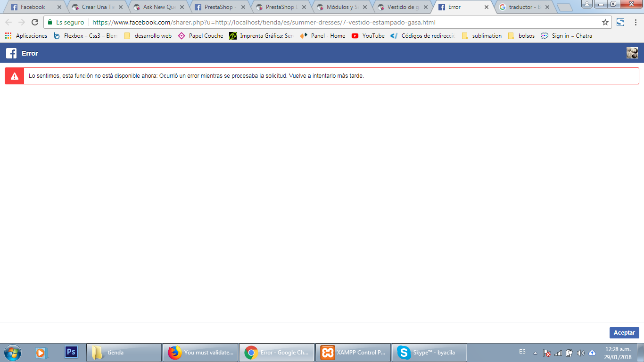Click the ES language indicator
The height and width of the screenshot is (362, 644).
click(x=522, y=352)
